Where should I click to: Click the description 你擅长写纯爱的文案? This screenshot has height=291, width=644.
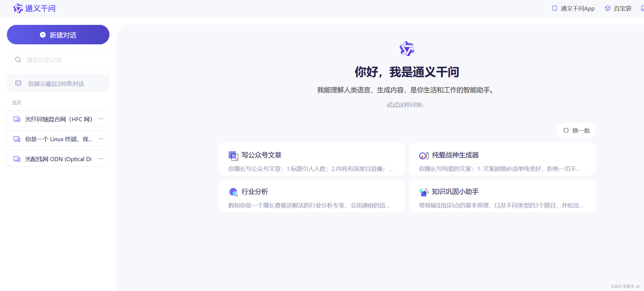[499, 169]
